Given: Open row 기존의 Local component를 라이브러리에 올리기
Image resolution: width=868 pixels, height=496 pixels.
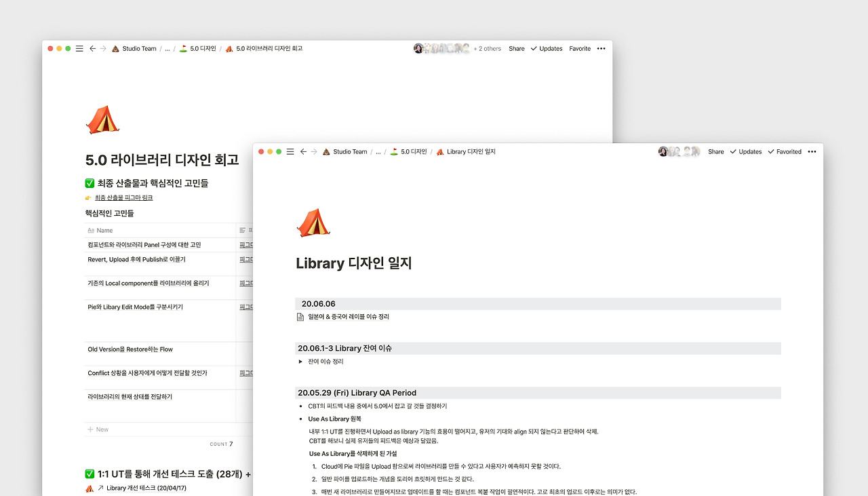Looking at the screenshot, I should pos(149,284).
